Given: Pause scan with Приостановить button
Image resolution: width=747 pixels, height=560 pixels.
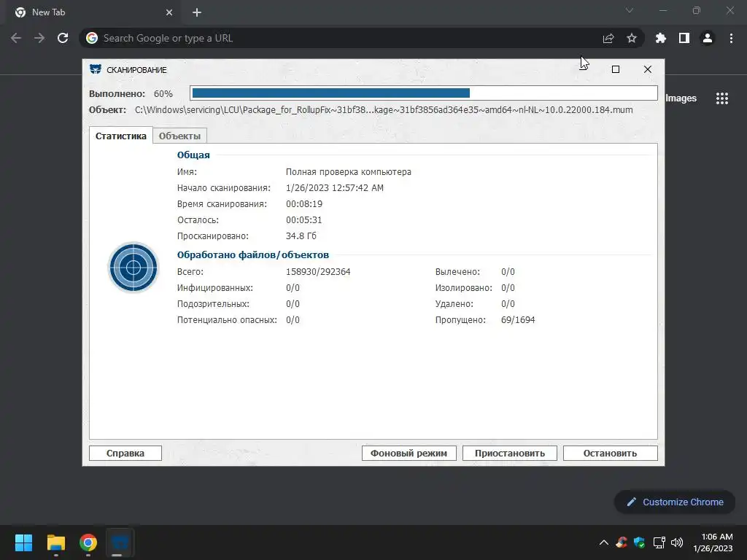Looking at the screenshot, I should click(510, 453).
